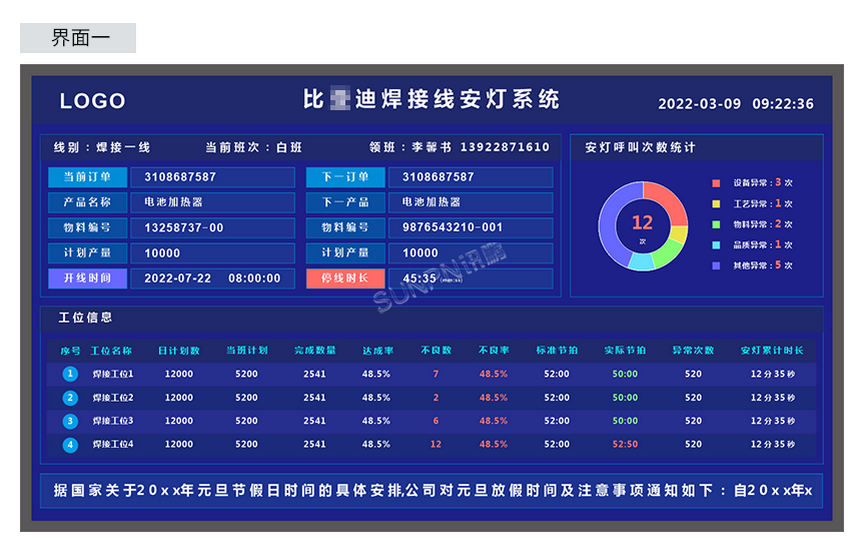The image size is (860, 550).
Task: Click the 日计划数 column header
Action: point(179,351)
